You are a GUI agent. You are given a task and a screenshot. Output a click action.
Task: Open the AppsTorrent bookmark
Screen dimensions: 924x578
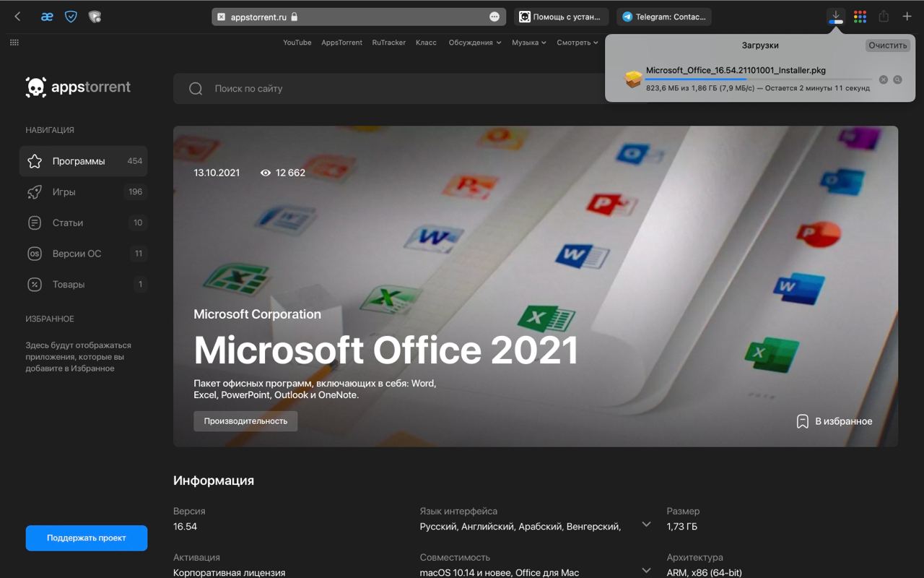click(341, 43)
